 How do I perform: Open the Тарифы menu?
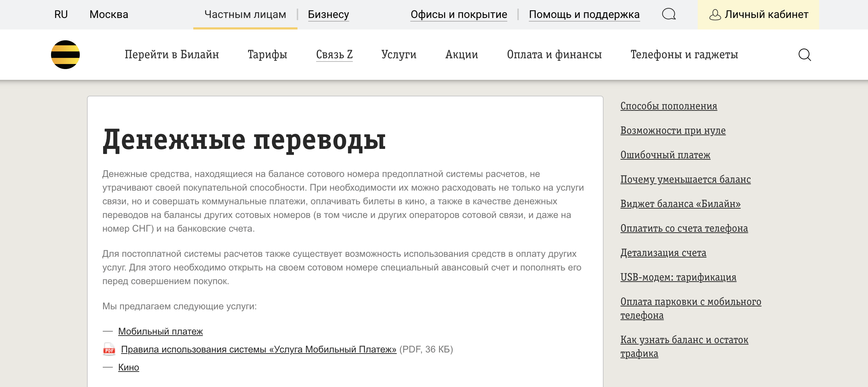(x=267, y=54)
